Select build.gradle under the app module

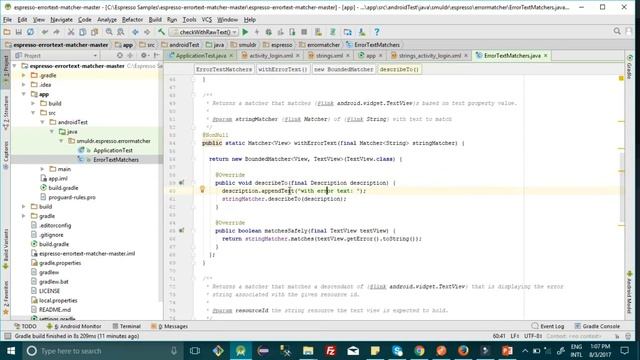(x=63, y=188)
